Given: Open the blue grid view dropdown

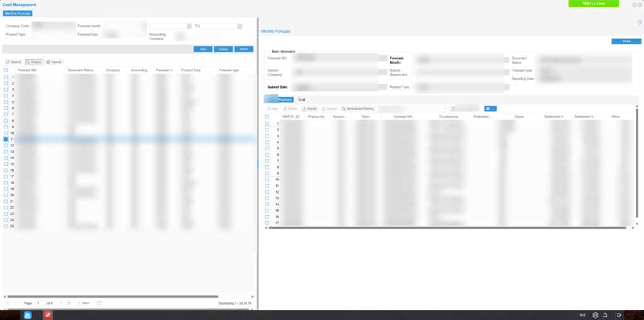Looking at the screenshot, I should point(490,109).
